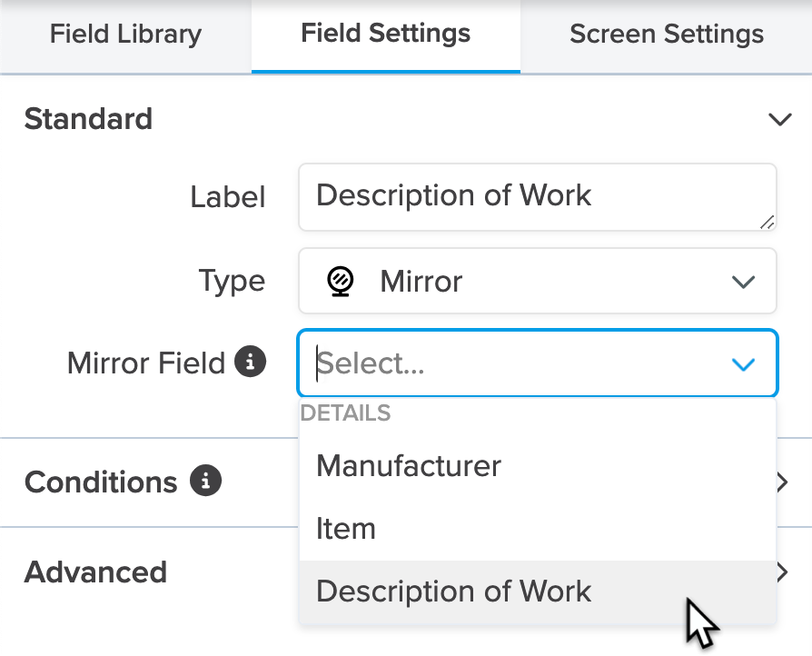Choose Item from the dropdown list
The image size is (812, 656).
(538, 529)
